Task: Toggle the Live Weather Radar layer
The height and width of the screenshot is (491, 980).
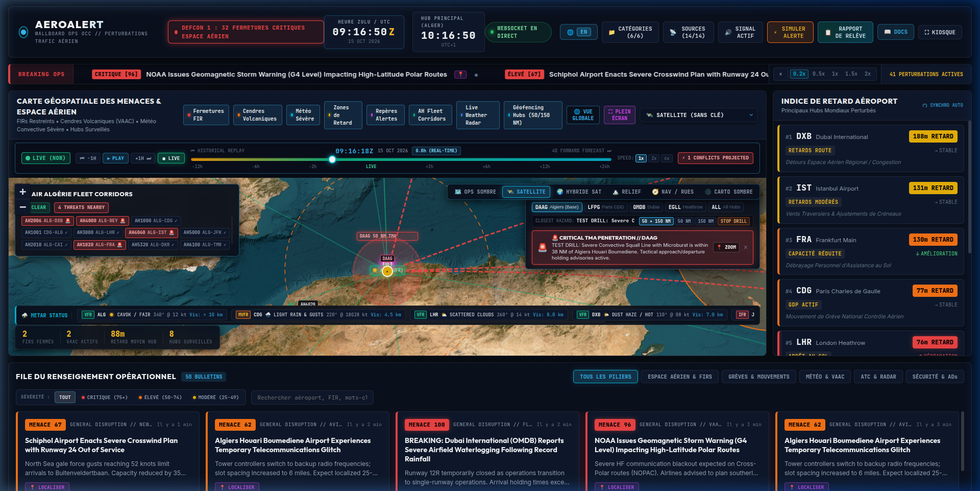Action: [478, 115]
